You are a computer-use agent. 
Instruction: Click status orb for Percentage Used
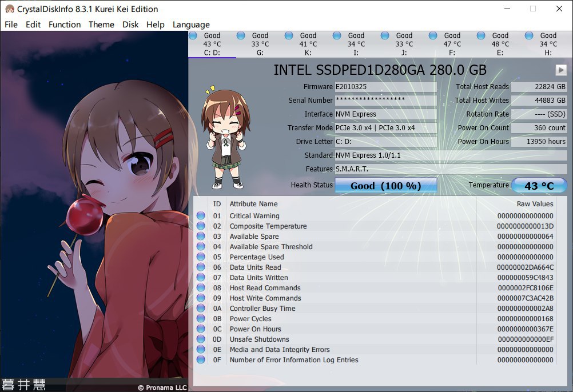click(201, 257)
